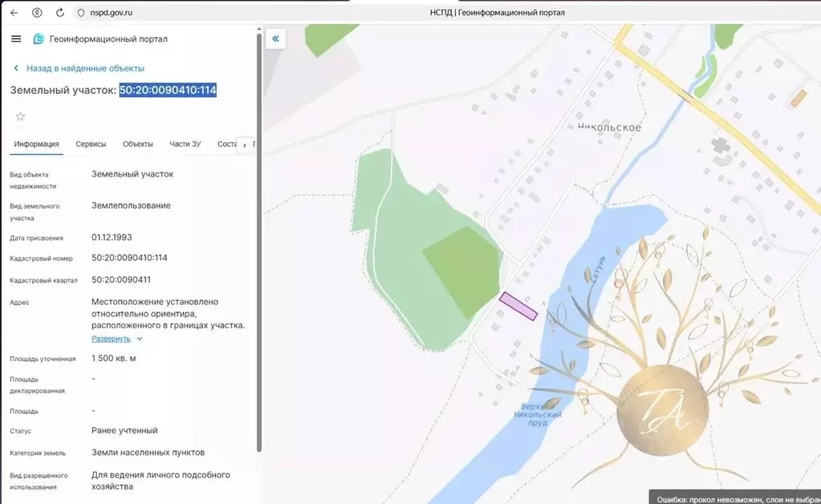
Task: Click the Геоинформационный портал logo icon
Action: coord(39,39)
